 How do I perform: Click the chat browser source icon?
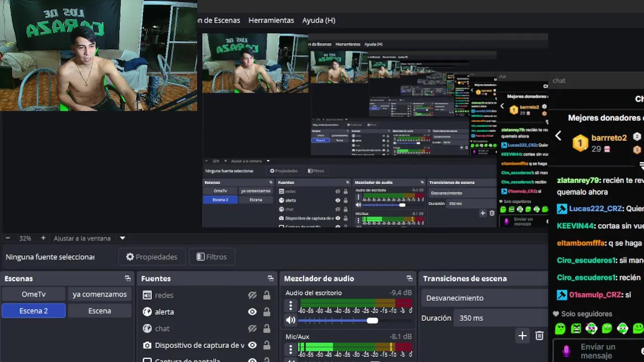(147, 328)
